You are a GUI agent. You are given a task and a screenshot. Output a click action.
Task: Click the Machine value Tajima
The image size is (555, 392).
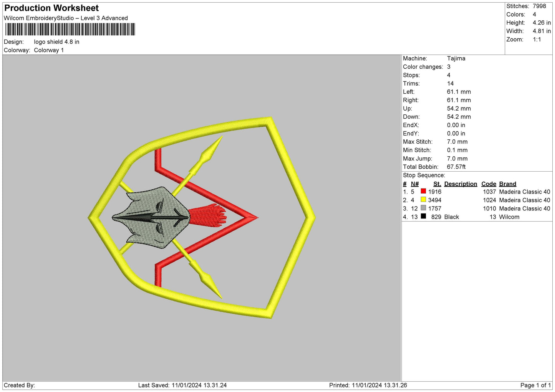[456, 58]
